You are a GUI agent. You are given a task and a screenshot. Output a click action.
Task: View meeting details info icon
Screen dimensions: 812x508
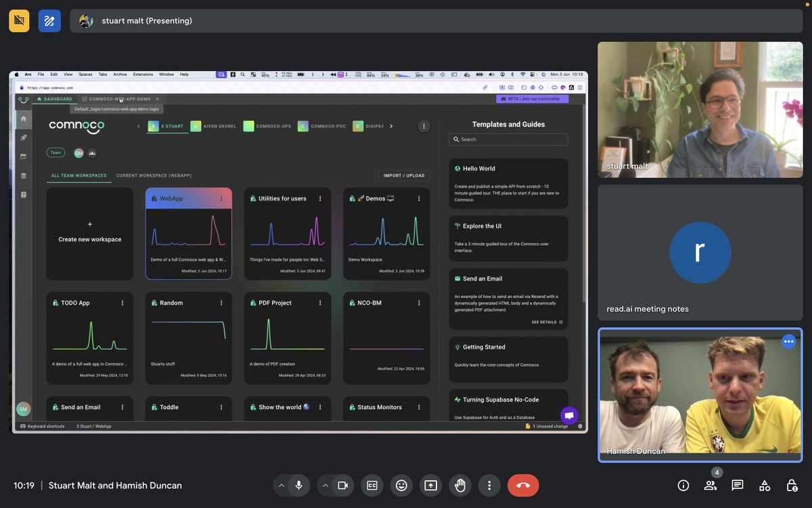683,485
